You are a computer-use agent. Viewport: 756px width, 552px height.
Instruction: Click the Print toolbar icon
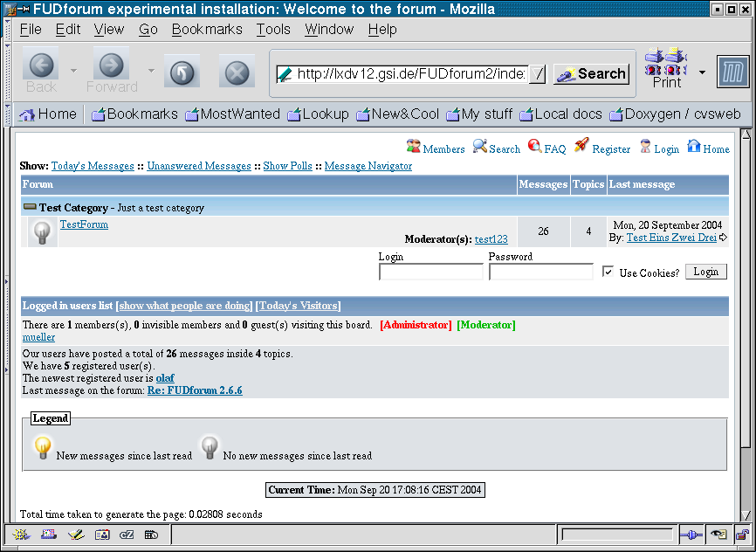(666, 63)
